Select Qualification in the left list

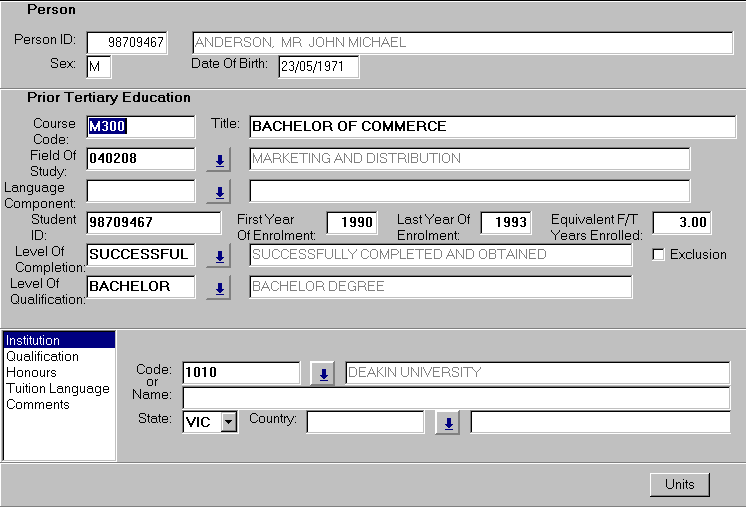tap(42, 357)
